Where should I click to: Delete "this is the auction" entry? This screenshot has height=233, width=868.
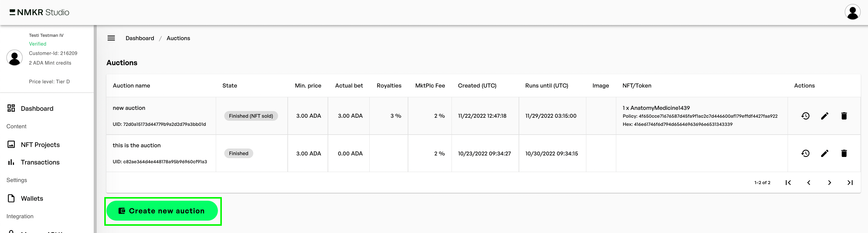coord(844,154)
